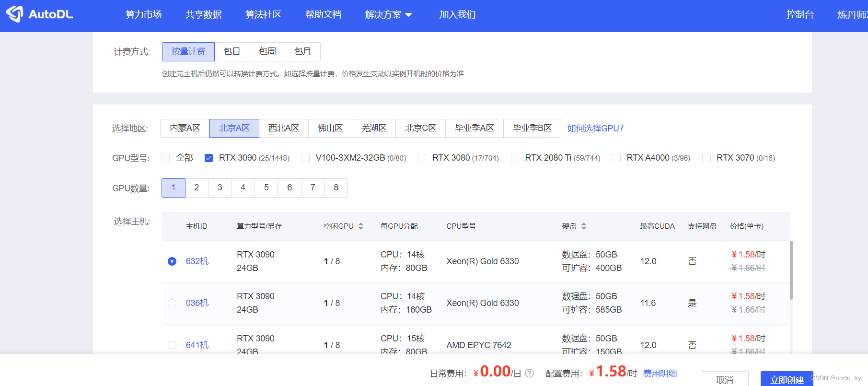Viewport: 868px width, 386px height.
Task: Select region 北京A区
Action: [x=234, y=128]
